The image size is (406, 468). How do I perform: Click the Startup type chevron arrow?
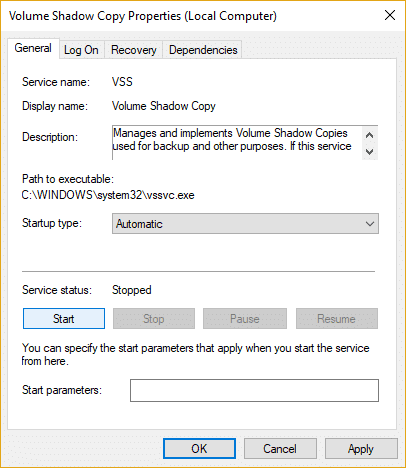coord(370,224)
